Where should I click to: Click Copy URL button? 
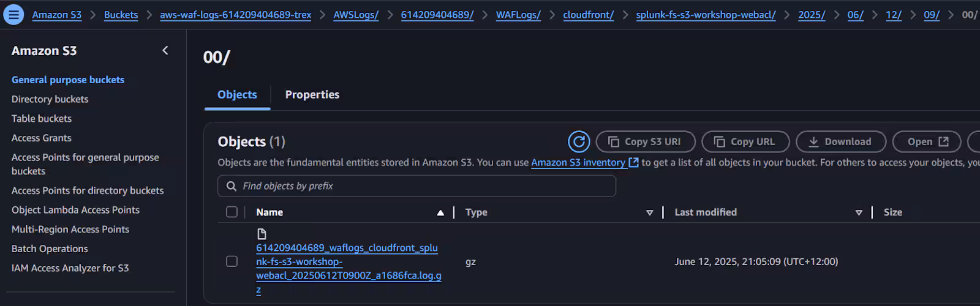coord(745,141)
